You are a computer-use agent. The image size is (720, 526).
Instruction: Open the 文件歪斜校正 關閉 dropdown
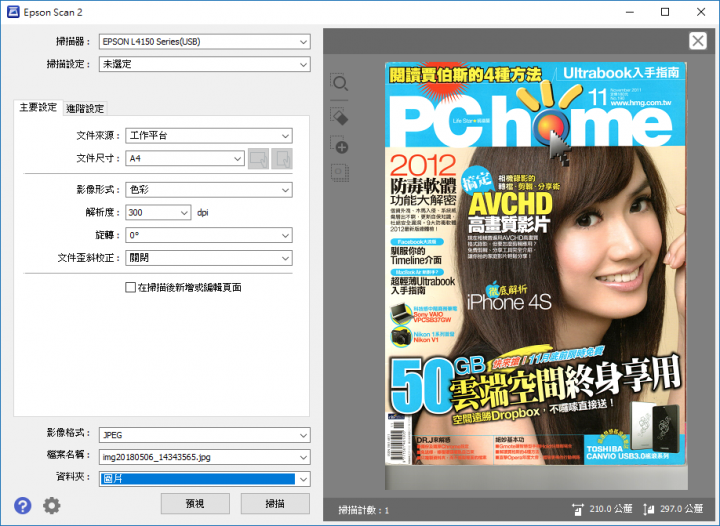click(x=208, y=258)
